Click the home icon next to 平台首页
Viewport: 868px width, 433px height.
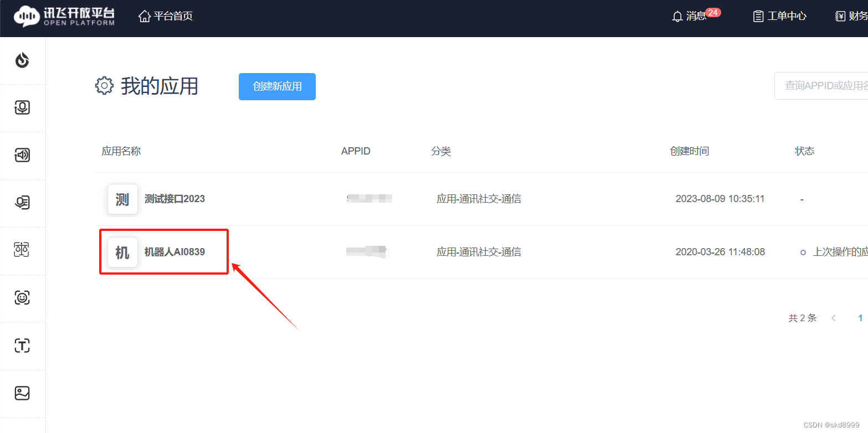pos(145,16)
